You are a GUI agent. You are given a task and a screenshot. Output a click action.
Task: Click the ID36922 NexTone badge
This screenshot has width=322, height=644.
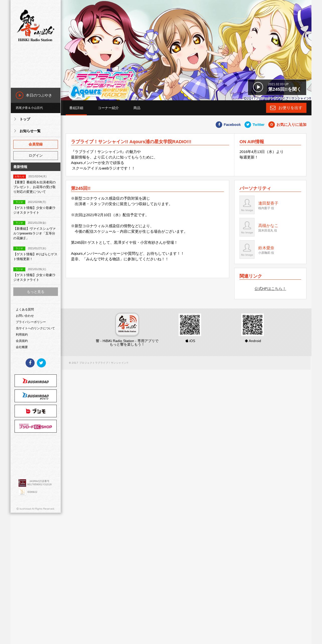pos(22,492)
